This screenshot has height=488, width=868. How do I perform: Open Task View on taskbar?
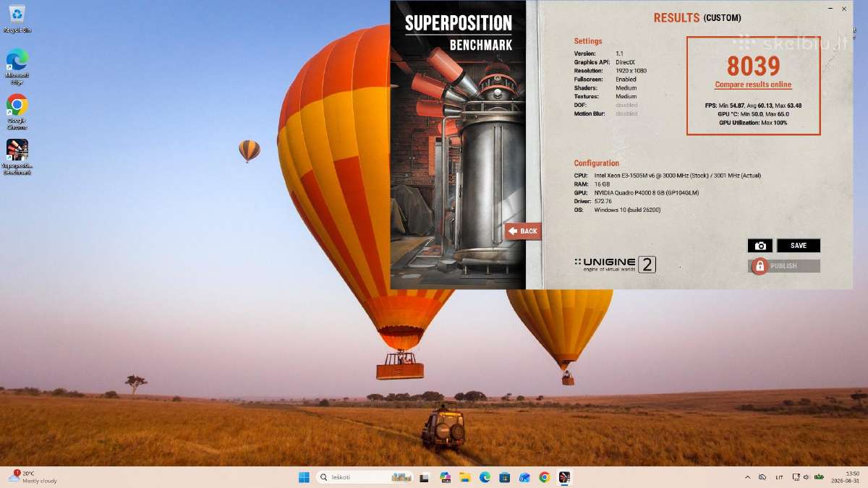click(x=425, y=477)
